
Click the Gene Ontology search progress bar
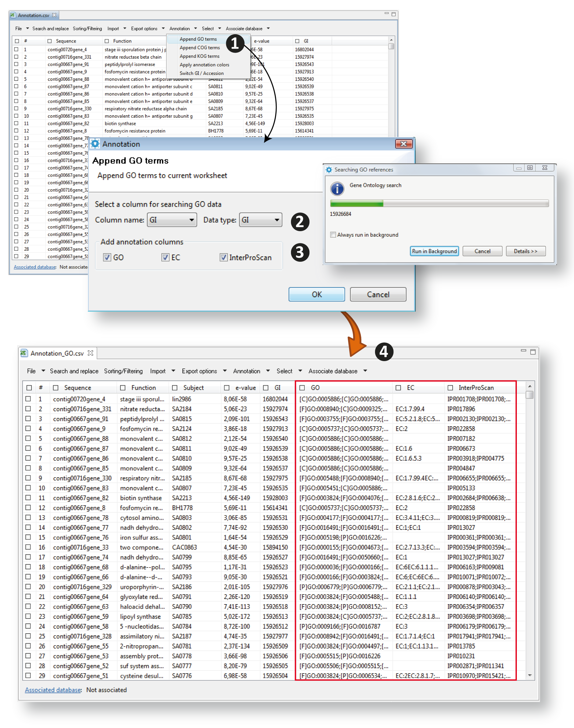(x=439, y=203)
